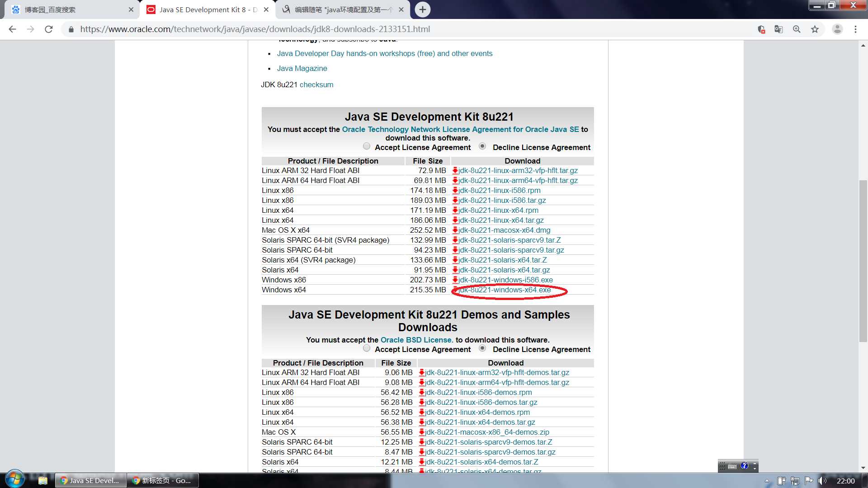
Task: Close the Java SE Development Kit 8 tab
Action: pos(266,9)
